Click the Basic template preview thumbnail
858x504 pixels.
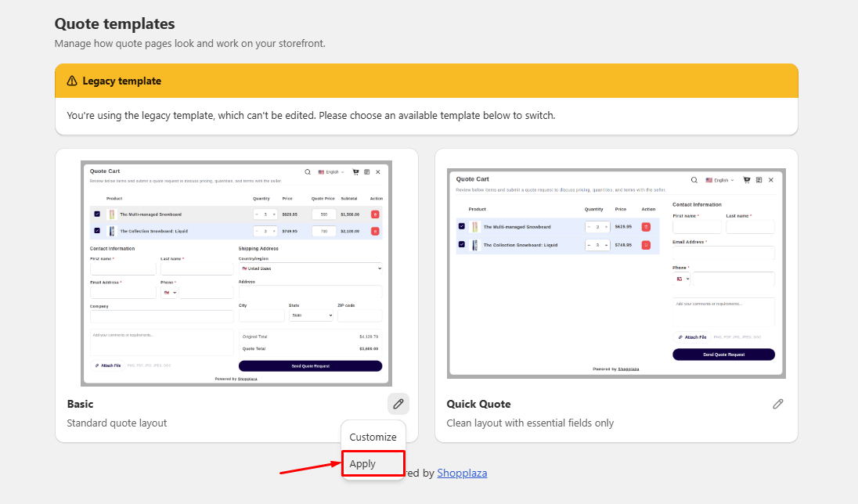click(236, 273)
